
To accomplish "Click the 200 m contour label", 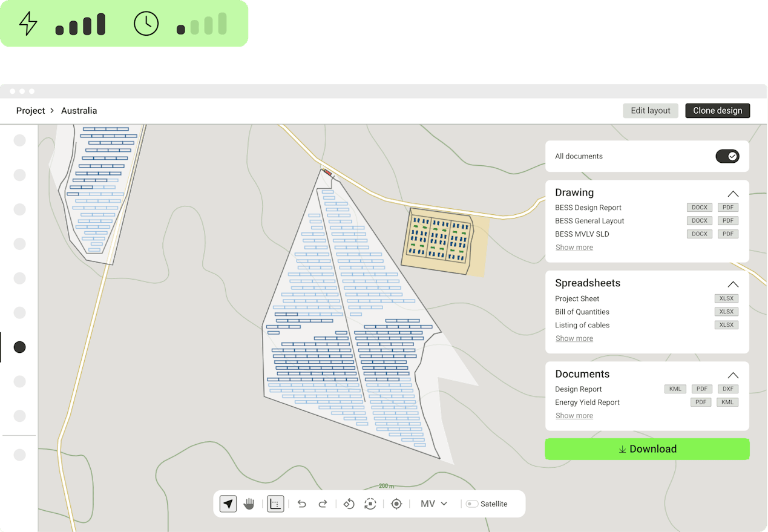I will coord(386,486).
